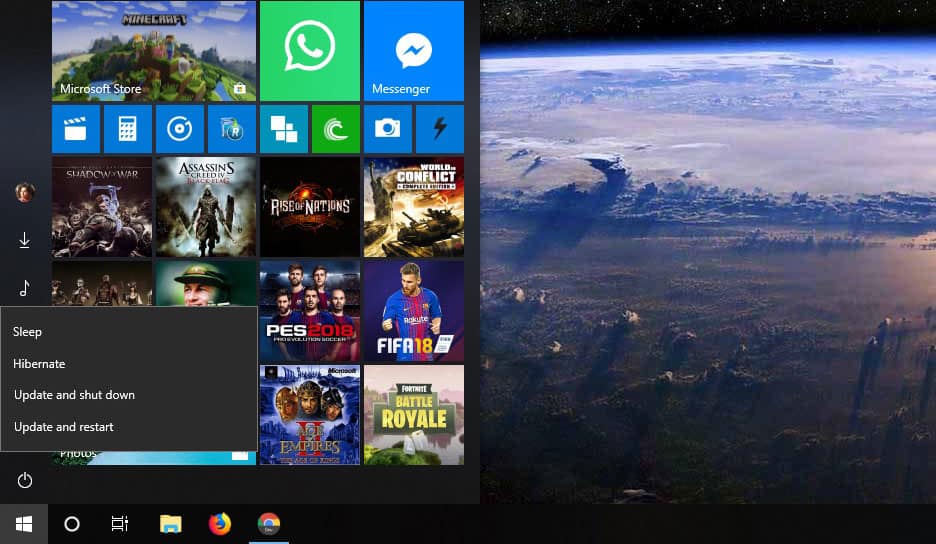Launch Firefox from the taskbar
Screen dimensions: 936x544
tap(220, 524)
